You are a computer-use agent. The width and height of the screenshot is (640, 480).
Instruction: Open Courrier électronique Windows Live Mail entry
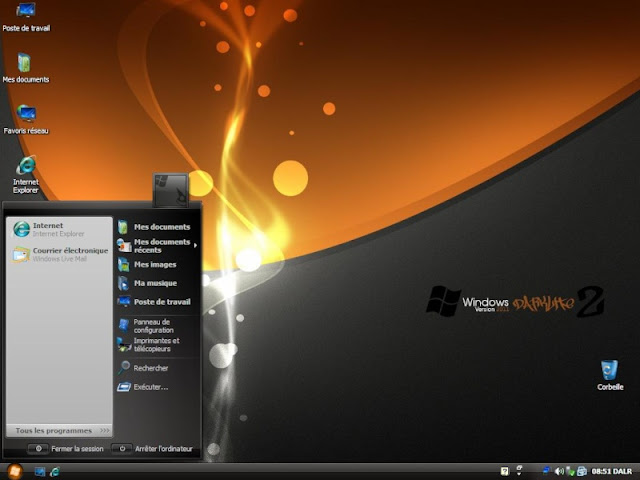tap(59, 254)
